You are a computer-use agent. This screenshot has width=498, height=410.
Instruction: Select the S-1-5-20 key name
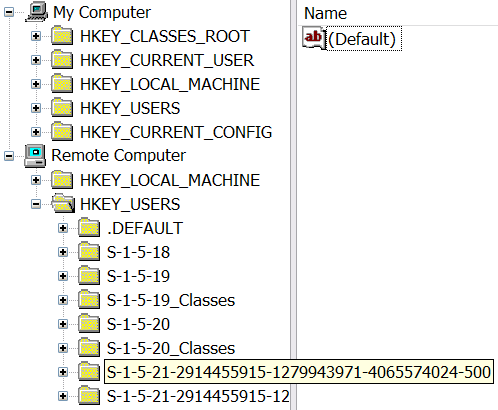[138, 324]
